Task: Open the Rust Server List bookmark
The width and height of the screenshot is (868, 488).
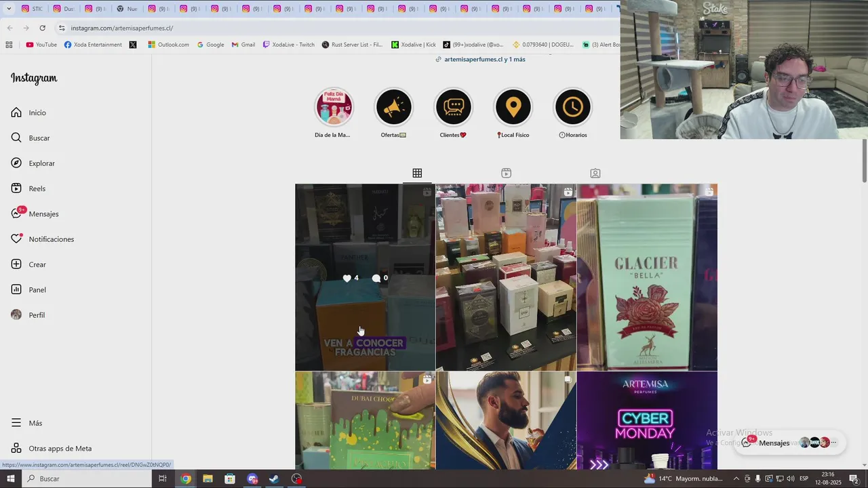Action: (352, 45)
